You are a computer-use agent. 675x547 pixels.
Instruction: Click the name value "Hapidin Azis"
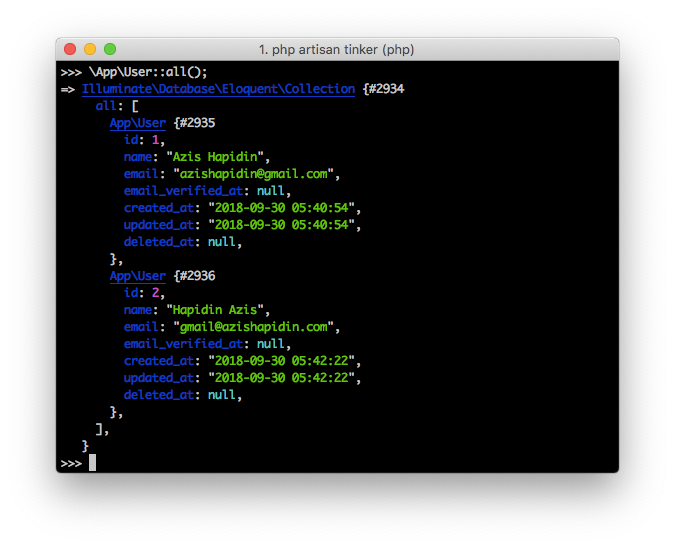(x=218, y=310)
